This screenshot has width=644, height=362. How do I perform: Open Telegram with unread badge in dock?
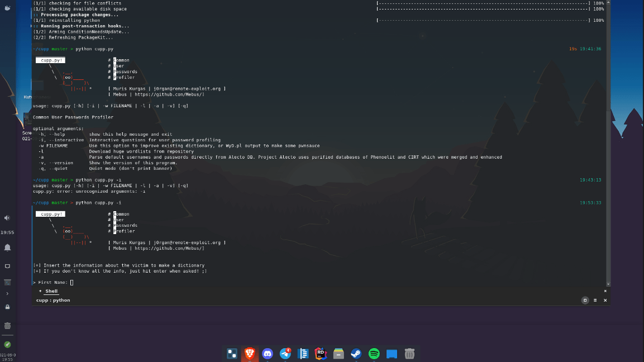point(285,354)
